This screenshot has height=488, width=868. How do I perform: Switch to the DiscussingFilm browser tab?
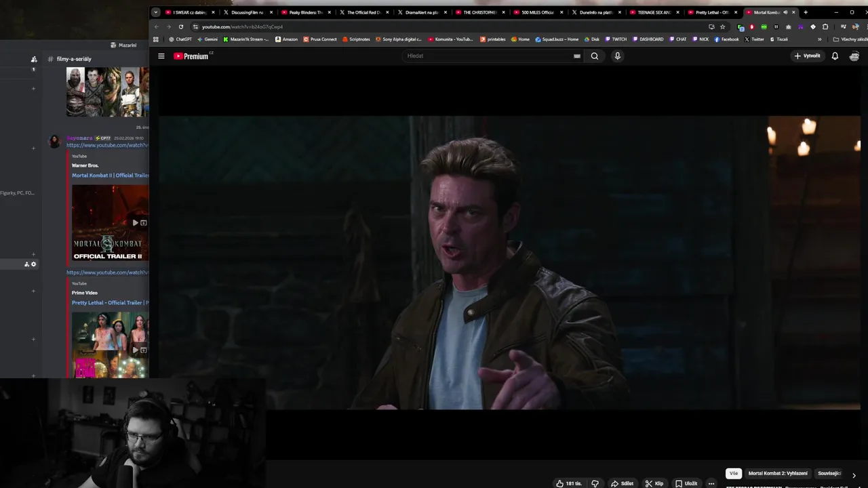coord(248,12)
